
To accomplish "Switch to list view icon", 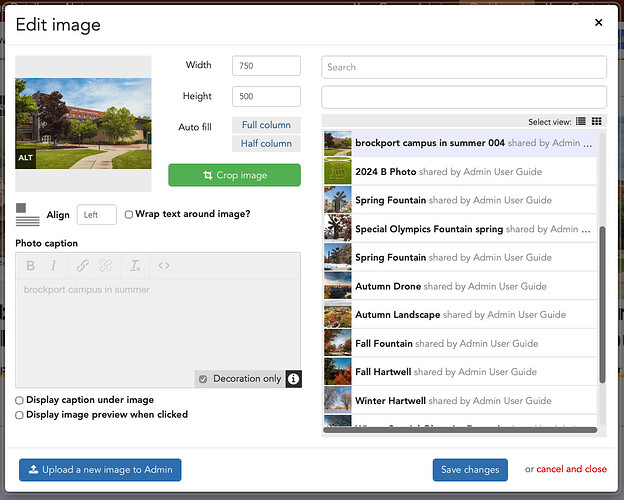I will click(581, 121).
